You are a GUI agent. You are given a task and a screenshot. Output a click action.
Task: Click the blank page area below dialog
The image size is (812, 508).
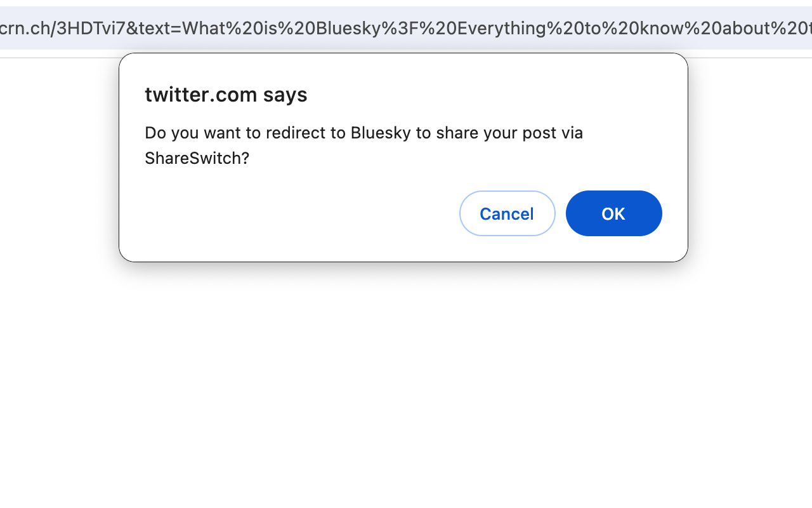point(406,381)
